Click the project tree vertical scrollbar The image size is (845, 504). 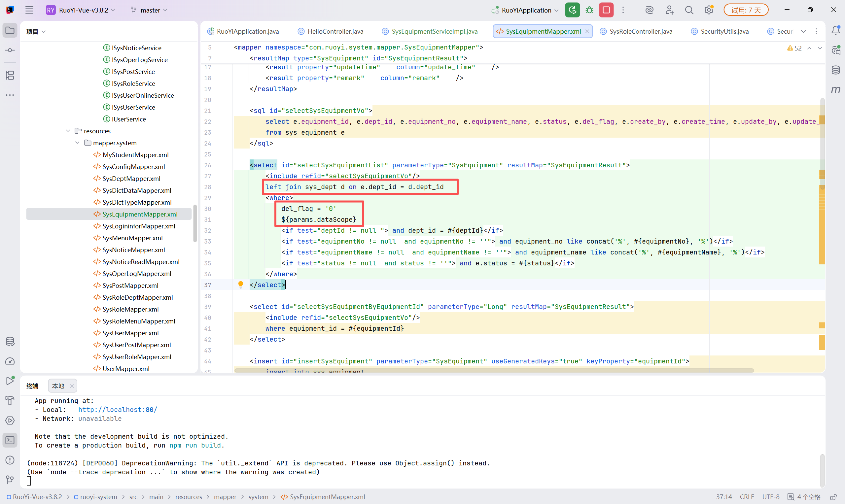pyautogui.click(x=195, y=223)
